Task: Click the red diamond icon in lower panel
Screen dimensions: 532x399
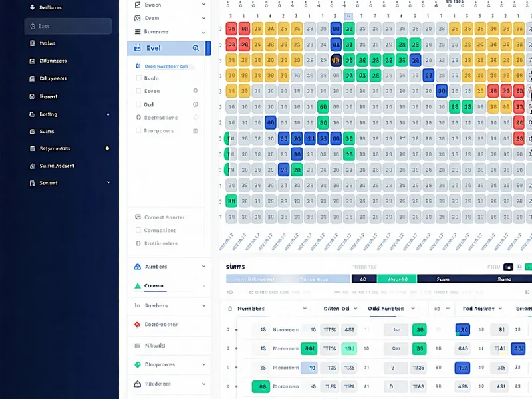Action: [138, 325]
